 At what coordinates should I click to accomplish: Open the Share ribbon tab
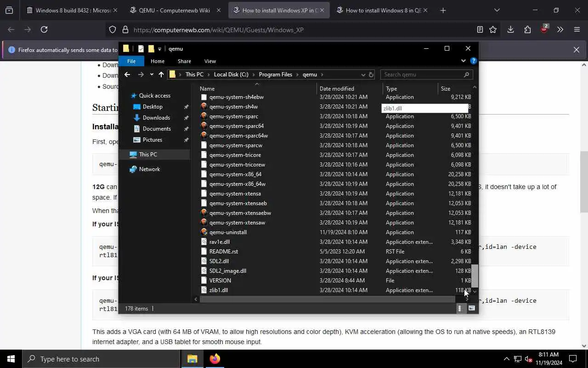(184, 61)
